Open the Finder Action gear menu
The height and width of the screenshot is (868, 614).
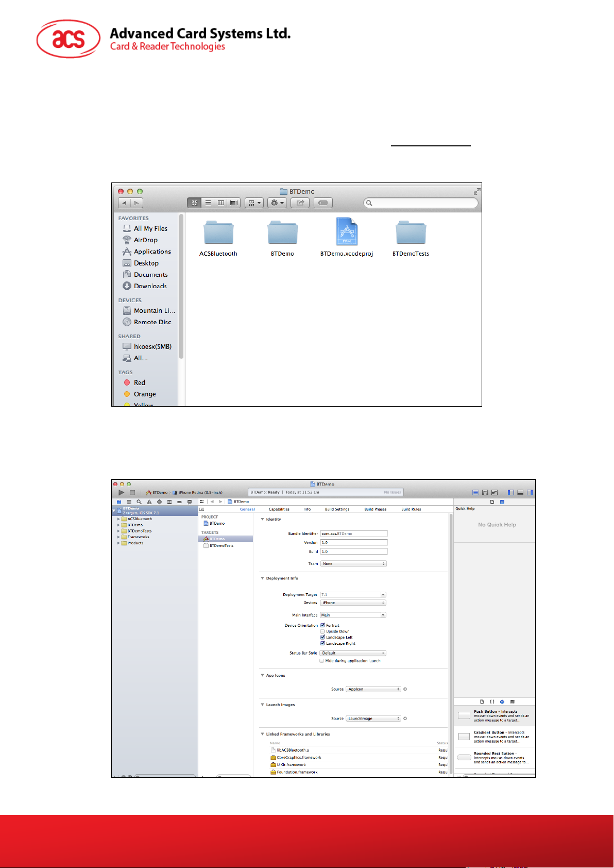click(x=277, y=203)
